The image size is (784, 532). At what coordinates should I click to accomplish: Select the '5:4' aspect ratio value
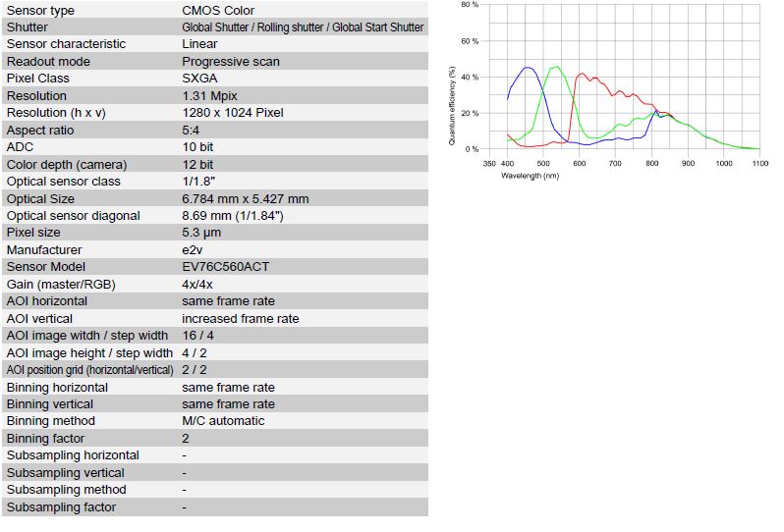coord(191,131)
